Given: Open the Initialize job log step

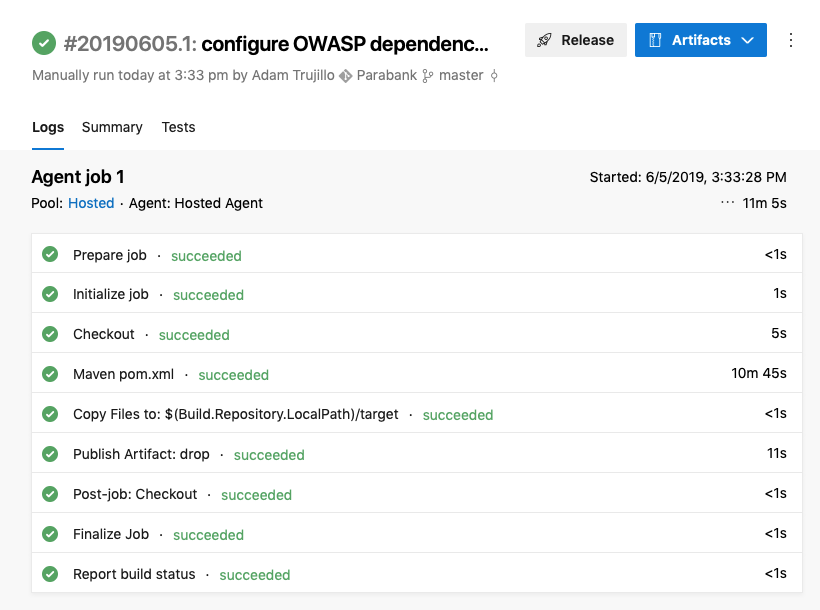Looking at the screenshot, I should (417, 293).
